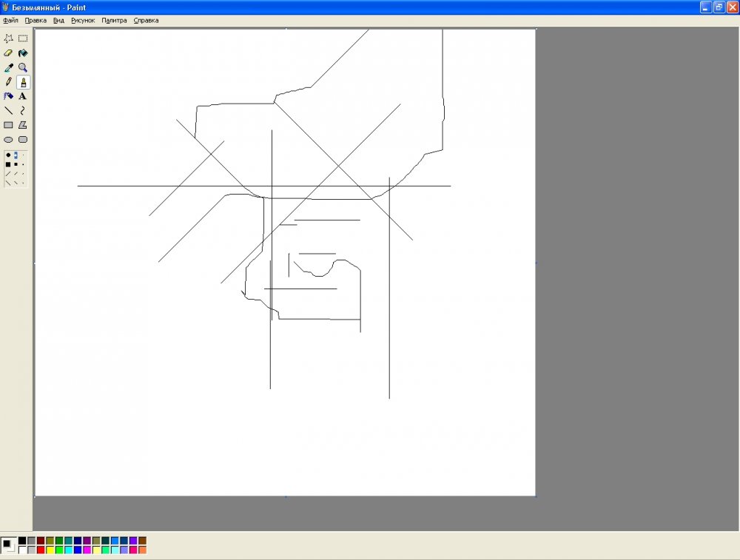Choose the large square brush shape
The height and width of the screenshot is (560, 740).
point(8,164)
